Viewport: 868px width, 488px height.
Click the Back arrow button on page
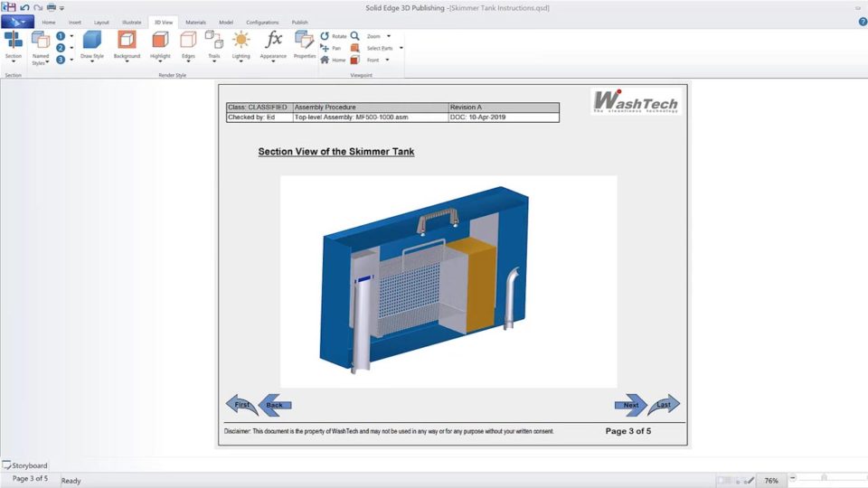coord(275,405)
